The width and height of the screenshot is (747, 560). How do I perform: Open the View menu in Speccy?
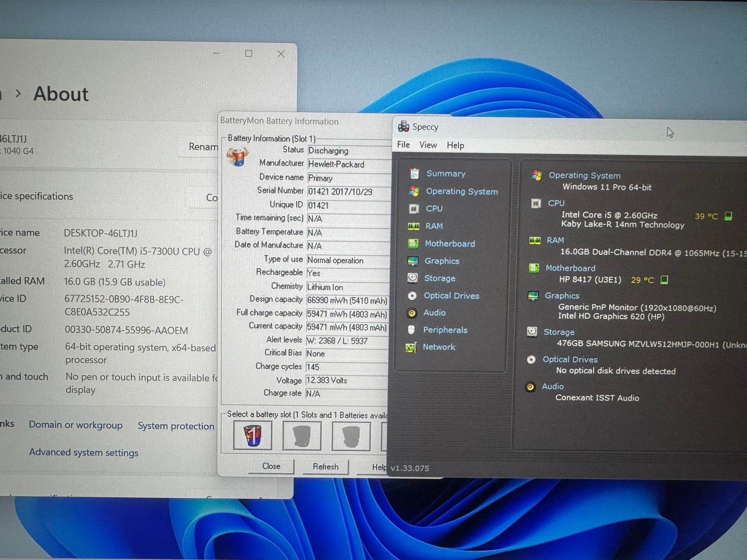(428, 145)
